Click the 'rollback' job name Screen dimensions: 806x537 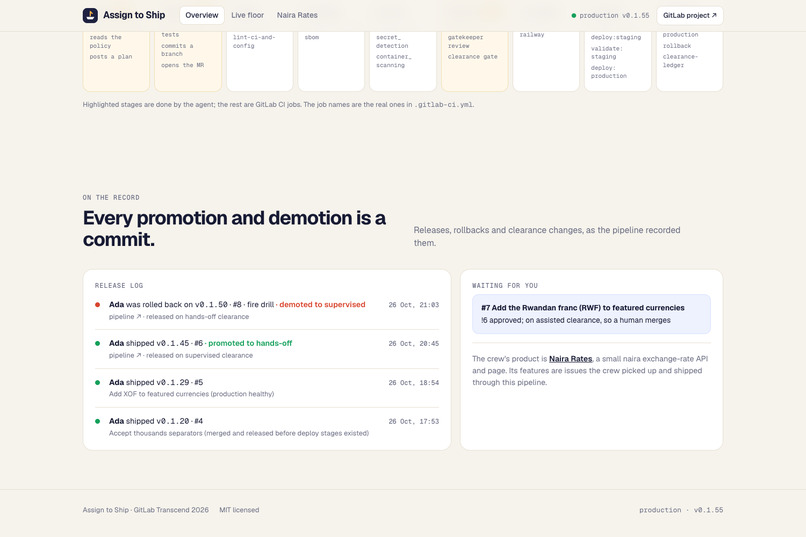click(677, 46)
